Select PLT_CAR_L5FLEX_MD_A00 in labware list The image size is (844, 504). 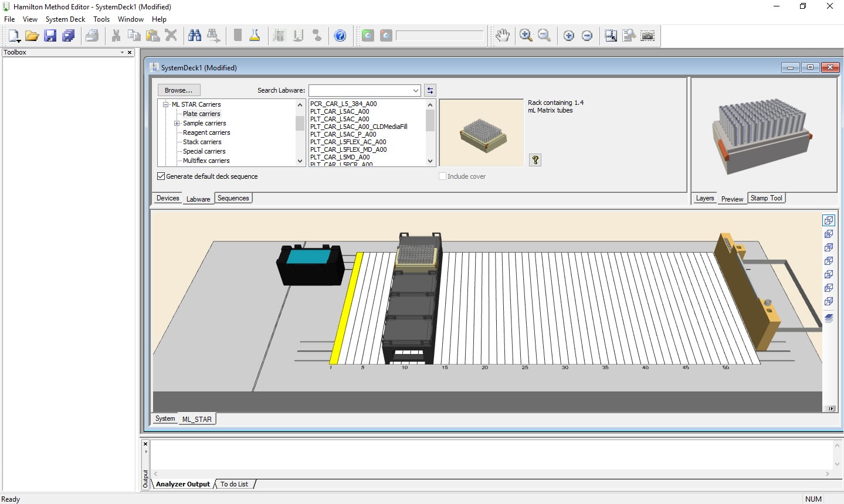(348, 149)
